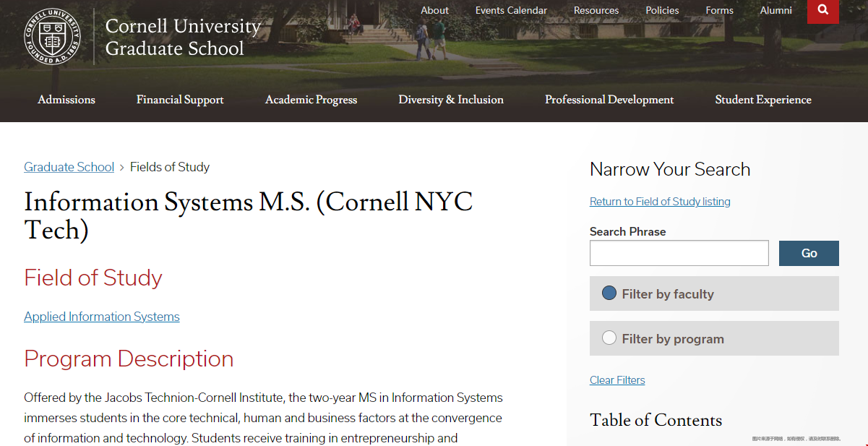The height and width of the screenshot is (446, 868).
Task: Open the Policies menu
Action: pos(662,10)
